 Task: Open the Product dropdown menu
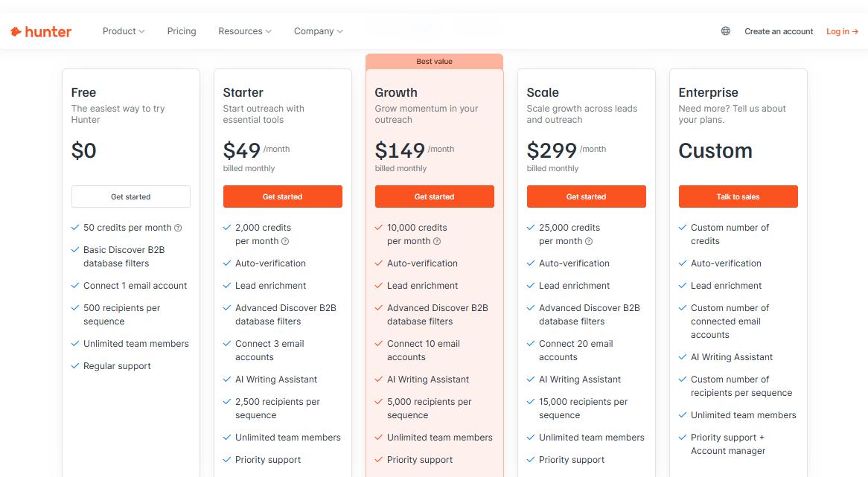pos(123,31)
